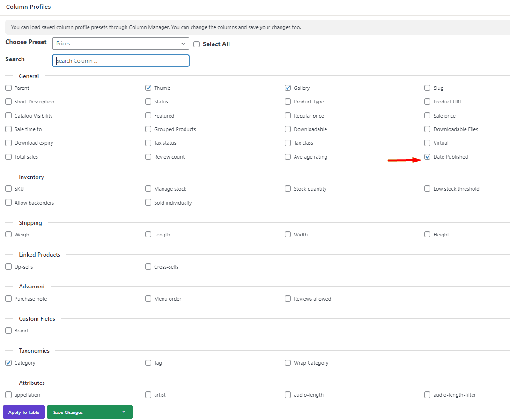Check the Select All option
Image resolution: width=510 pixels, height=420 pixels.
click(x=196, y=44)
